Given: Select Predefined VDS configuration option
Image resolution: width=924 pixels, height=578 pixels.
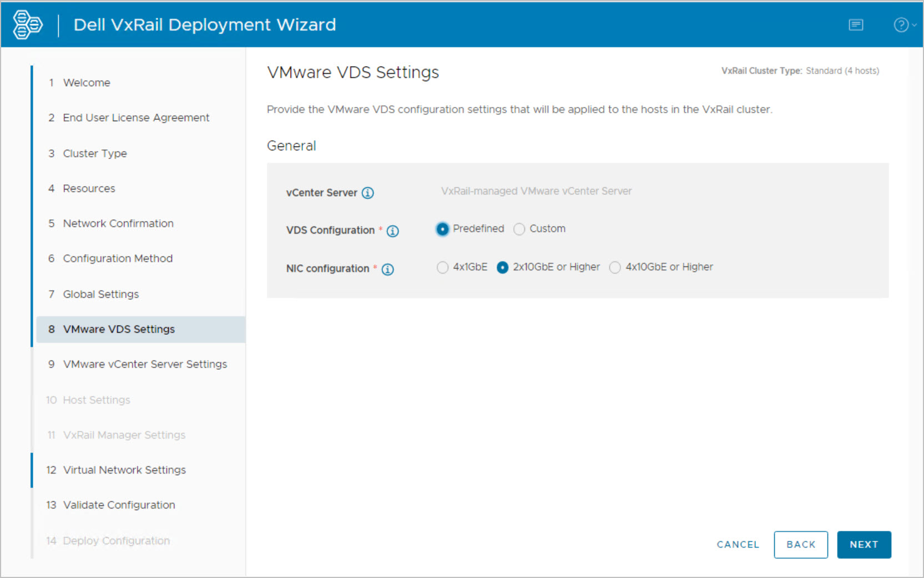Looking at the screenshot, I should pos(442,229).
